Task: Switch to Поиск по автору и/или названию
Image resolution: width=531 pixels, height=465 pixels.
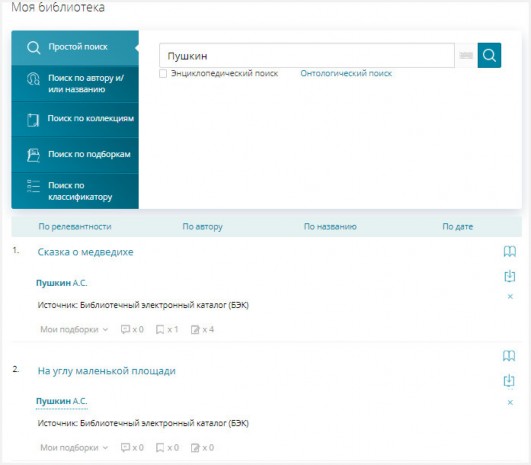Action: (75, 84)
